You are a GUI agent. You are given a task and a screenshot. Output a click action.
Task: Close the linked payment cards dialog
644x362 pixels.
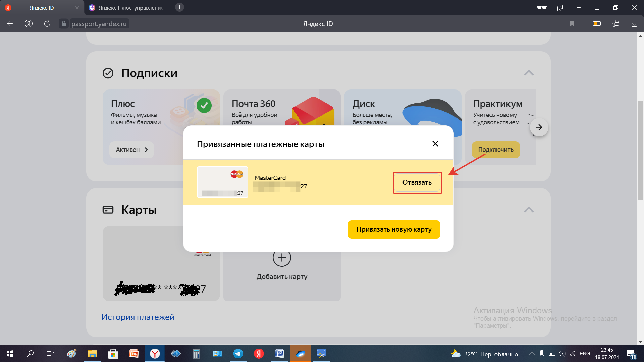pyautogui.click(x=435, y=144)
